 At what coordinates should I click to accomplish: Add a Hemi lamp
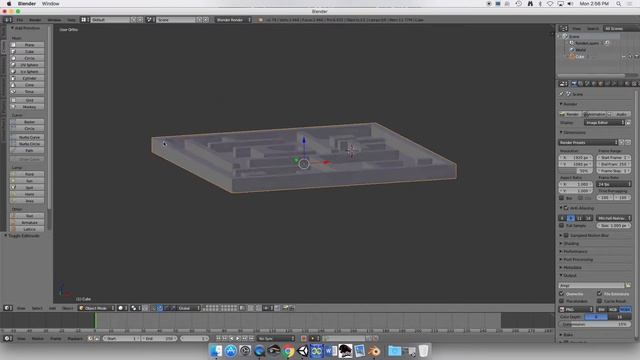pos(27,194)
